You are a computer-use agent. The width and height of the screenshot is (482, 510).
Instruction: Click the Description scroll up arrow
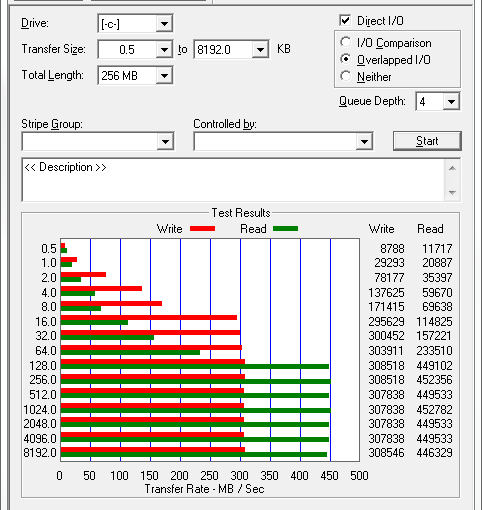(x=452, y=168)
